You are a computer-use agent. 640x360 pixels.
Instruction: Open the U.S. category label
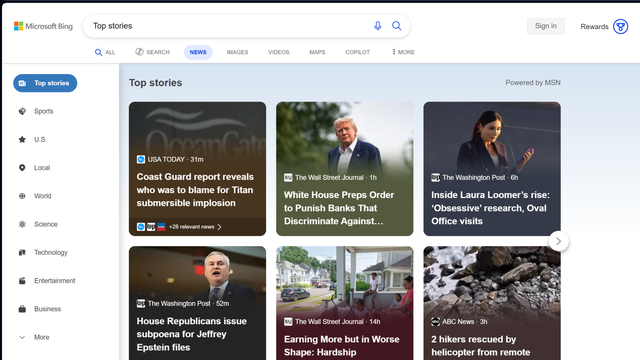click(40, 140)
